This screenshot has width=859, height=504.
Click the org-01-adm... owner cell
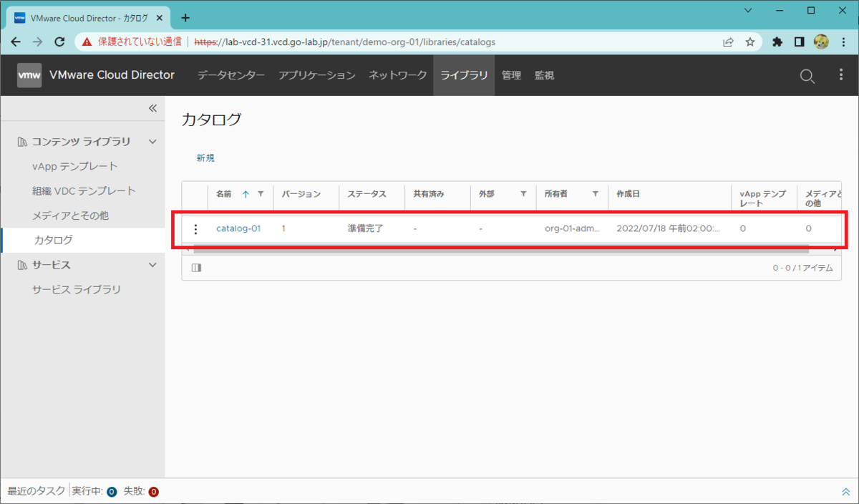[572, 229]
